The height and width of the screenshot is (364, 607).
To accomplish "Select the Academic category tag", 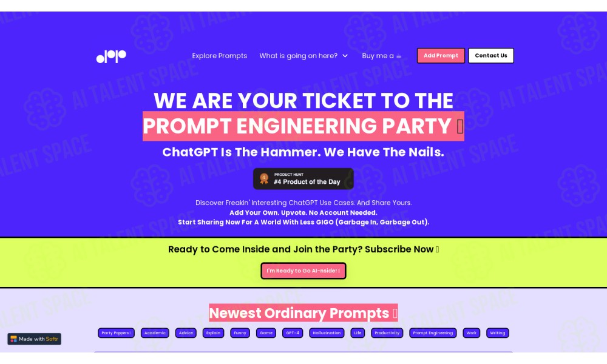I will point(155,333).
